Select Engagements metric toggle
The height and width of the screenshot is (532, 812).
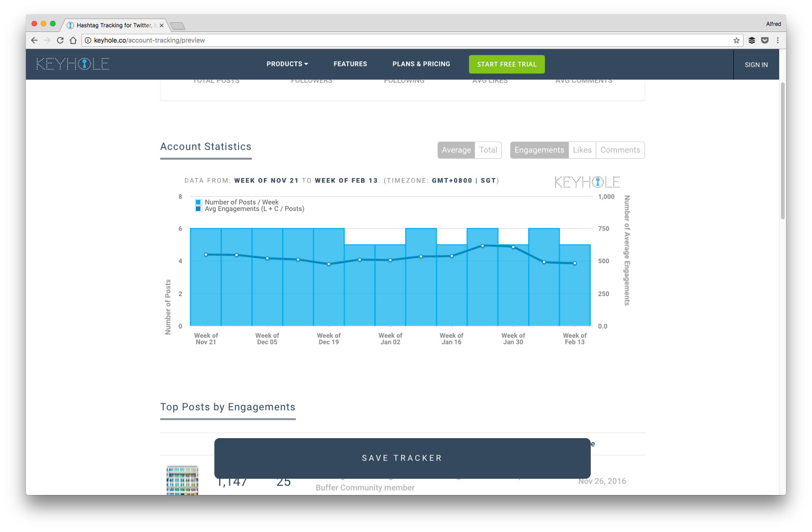click(x=539, y=150)
